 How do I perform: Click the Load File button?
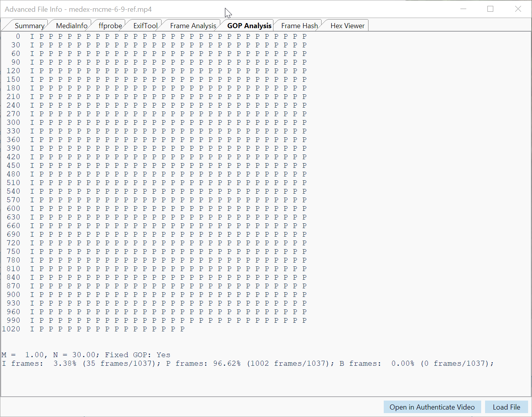(x=506, y=407)
